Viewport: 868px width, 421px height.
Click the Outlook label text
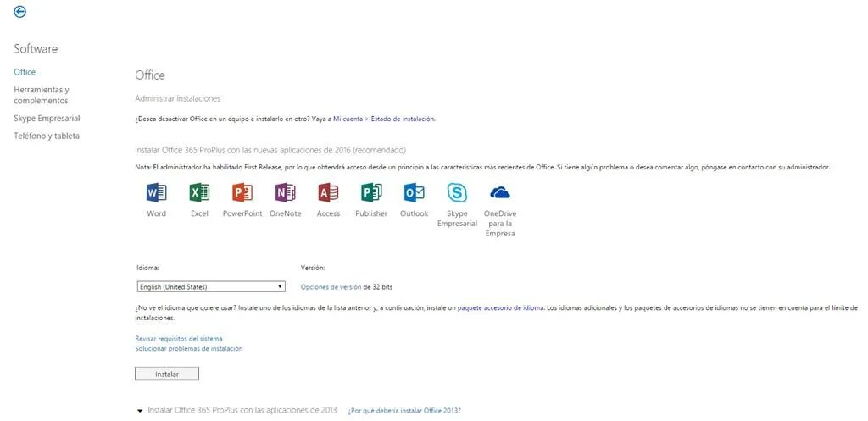[x=414, y=213]
